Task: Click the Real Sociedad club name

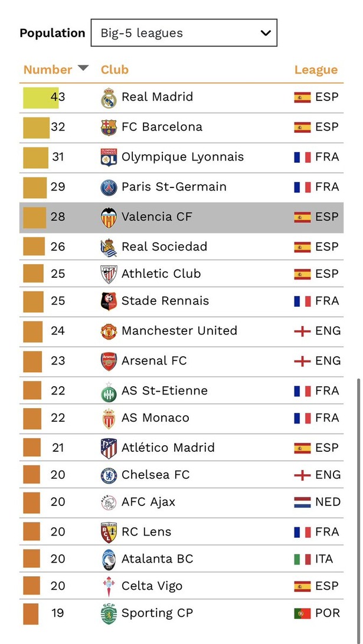Action: pos(164,247)
